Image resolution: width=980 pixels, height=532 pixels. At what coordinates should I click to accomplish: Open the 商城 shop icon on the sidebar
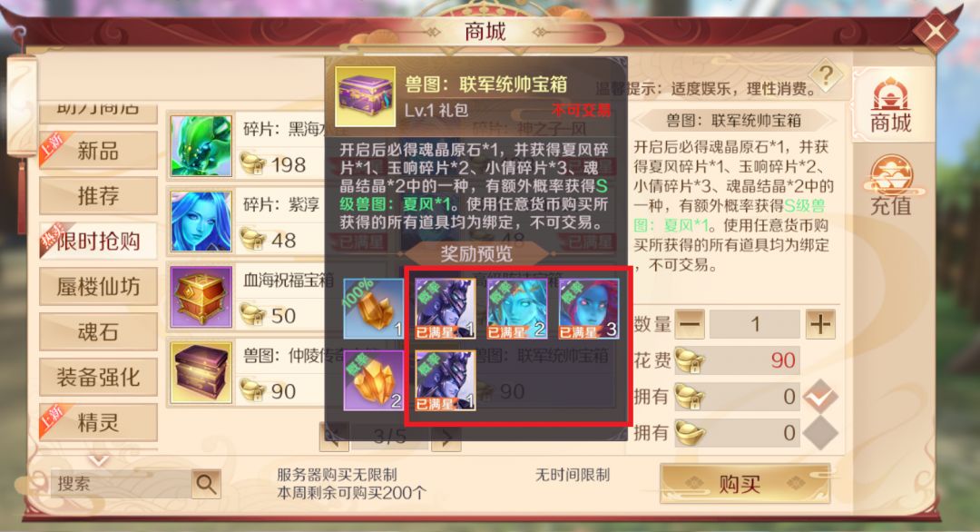pyautogui.click(x=891, y=105)
